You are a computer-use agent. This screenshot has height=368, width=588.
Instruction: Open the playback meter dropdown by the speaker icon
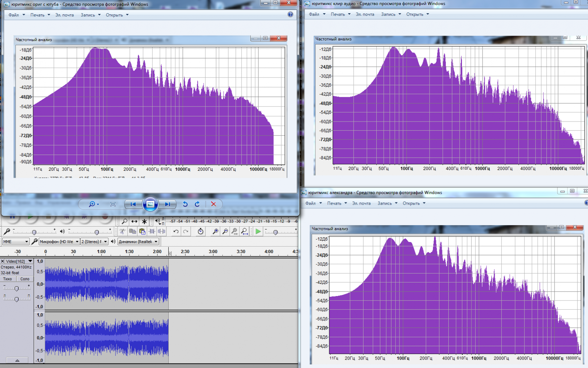point(158,221)
